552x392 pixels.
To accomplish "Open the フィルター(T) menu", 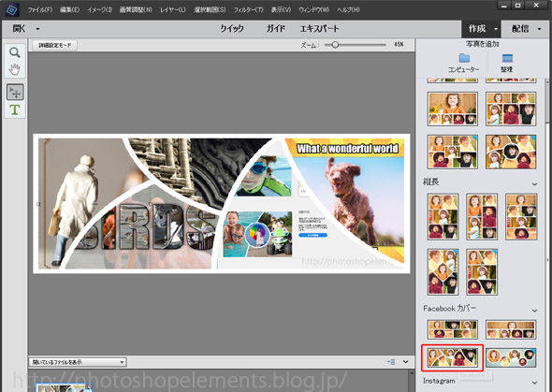I will point(248,10).
